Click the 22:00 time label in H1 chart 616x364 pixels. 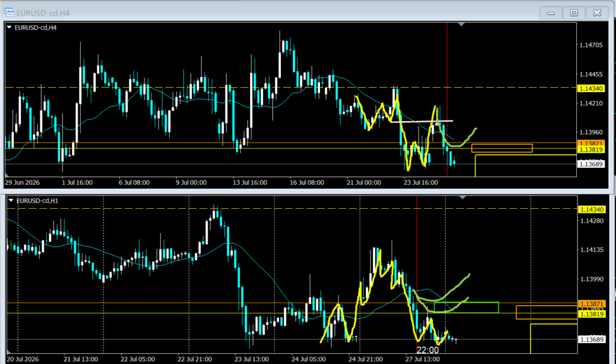pyautogui.click(x=428, y=350)
